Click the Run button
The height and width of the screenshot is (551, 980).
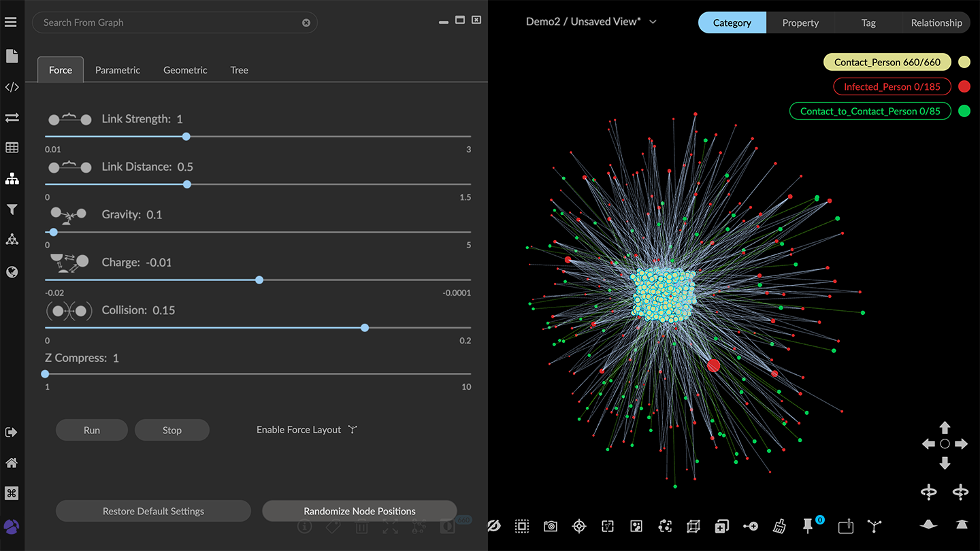point(92,430)
